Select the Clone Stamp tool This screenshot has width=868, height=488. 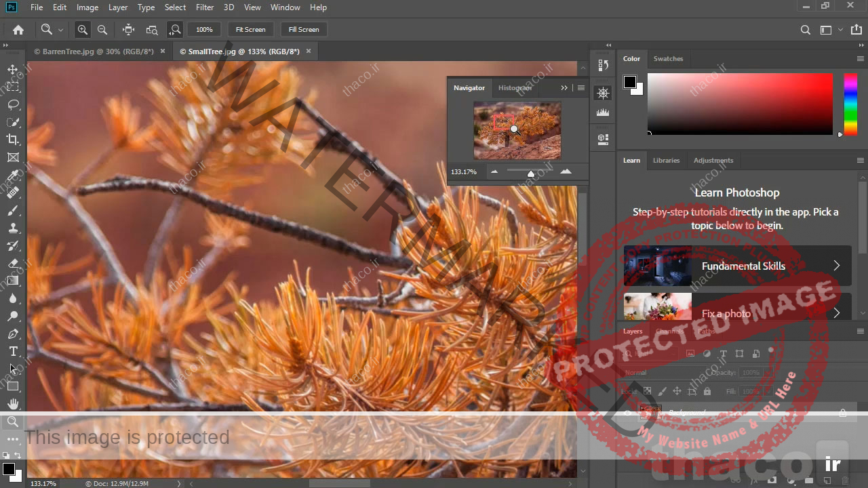tap(13, 228)
